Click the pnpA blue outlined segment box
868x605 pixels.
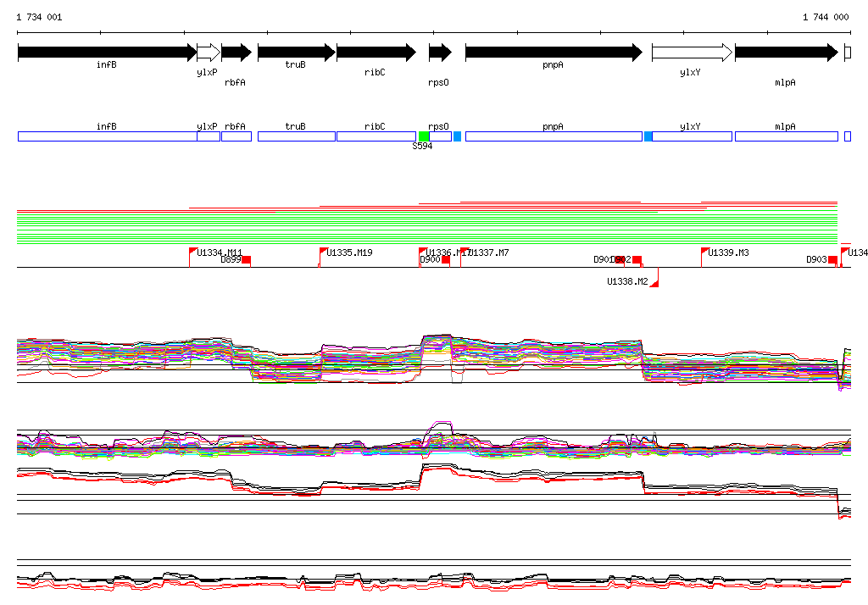pyautogui.click(x=554, y=136)
